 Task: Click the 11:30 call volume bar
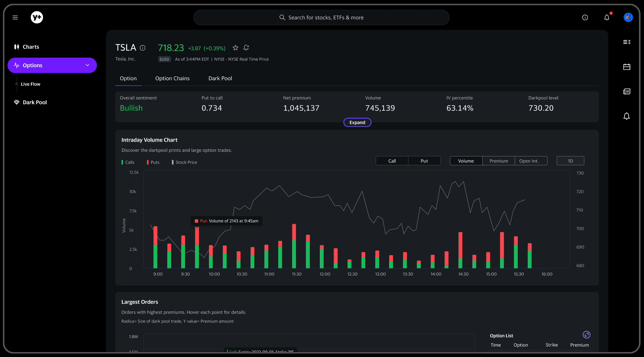click(294, 254)
